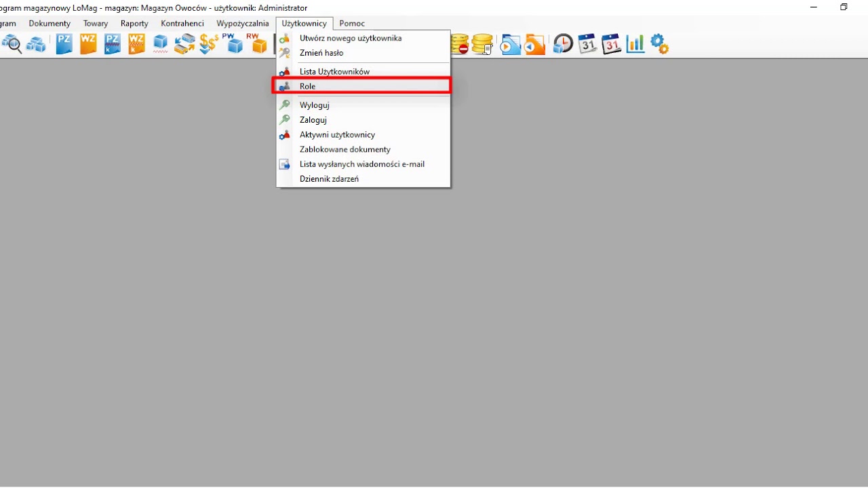The height and width of the screenshot is (488, 868).
Task: Open the Towary menu
Action: pyautogui.click(x=96, y=23)
